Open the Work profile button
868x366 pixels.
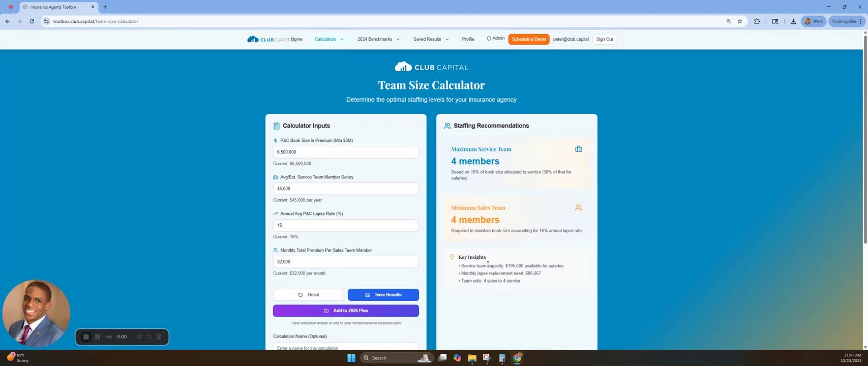tap(814, 21)
